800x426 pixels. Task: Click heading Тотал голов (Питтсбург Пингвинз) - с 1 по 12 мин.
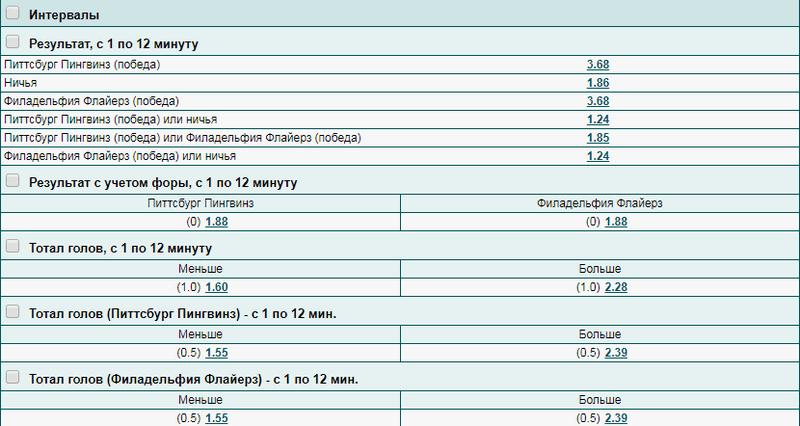(183, 314)
